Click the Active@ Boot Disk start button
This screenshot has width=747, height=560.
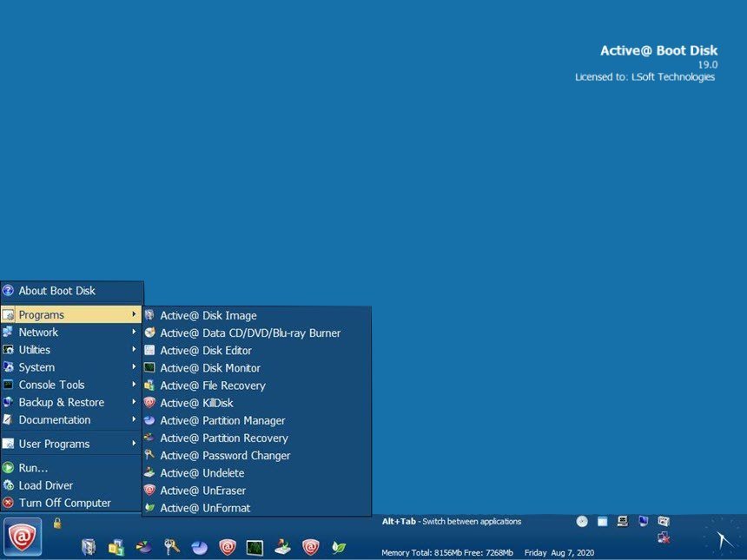coord(22,536)
